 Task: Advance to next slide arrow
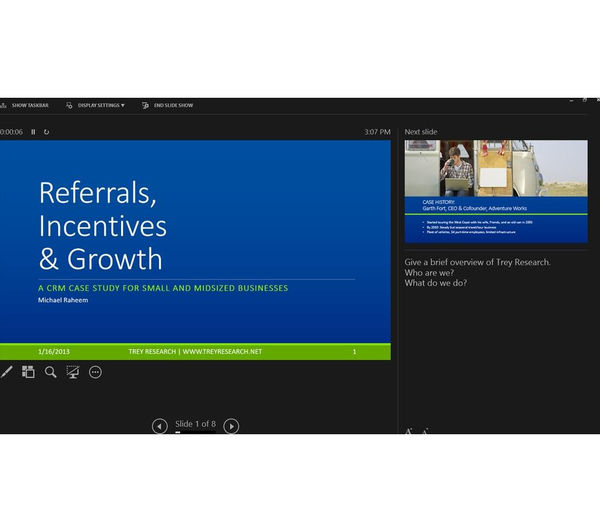pos(231,426)
